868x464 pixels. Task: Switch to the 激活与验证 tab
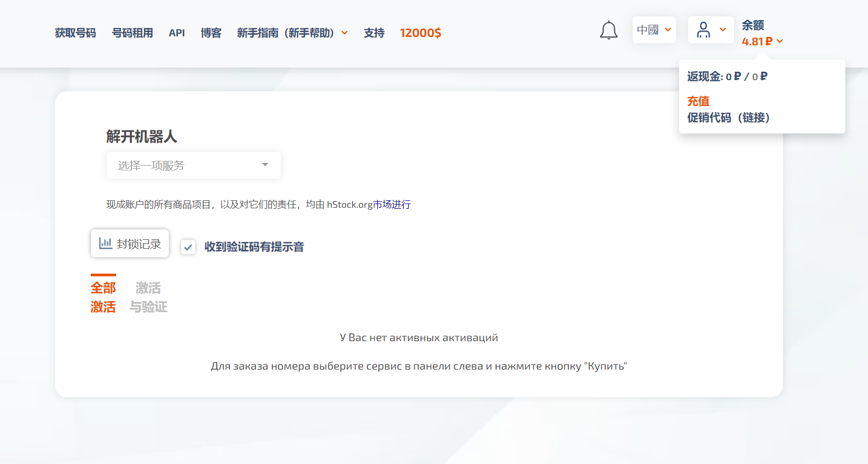pos(148,297)
